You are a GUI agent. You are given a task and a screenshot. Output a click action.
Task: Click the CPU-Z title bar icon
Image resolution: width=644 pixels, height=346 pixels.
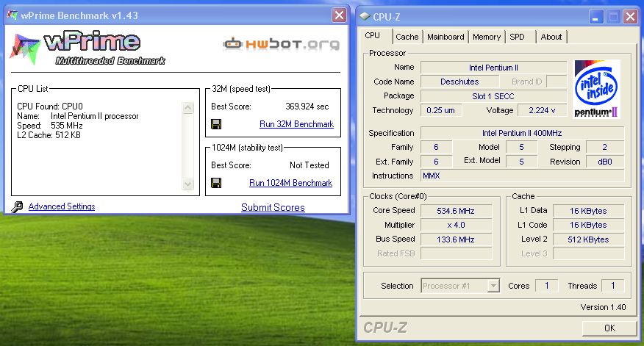pyautogui.click(x=365, y=16)
